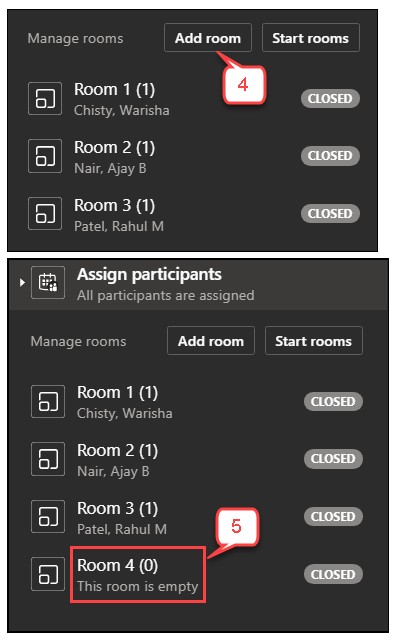The image size is (401, 644).
Task: Click Room 3 icon in upper panel
Action: (x=45, y=214)
